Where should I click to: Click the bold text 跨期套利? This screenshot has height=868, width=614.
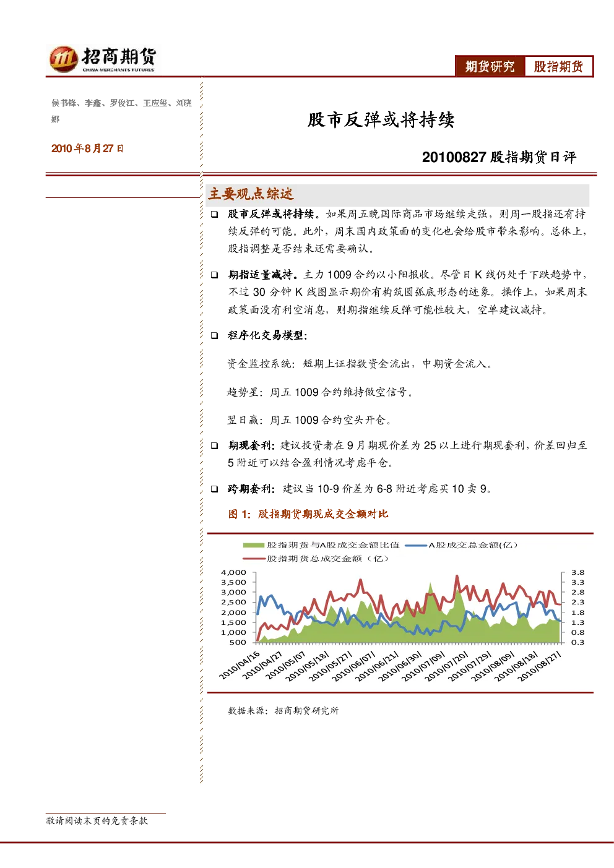click(x=251, y=489)
